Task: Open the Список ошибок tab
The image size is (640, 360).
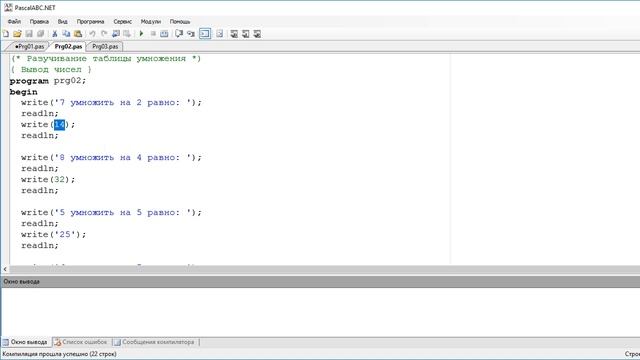Action: (x=81, y=342)
